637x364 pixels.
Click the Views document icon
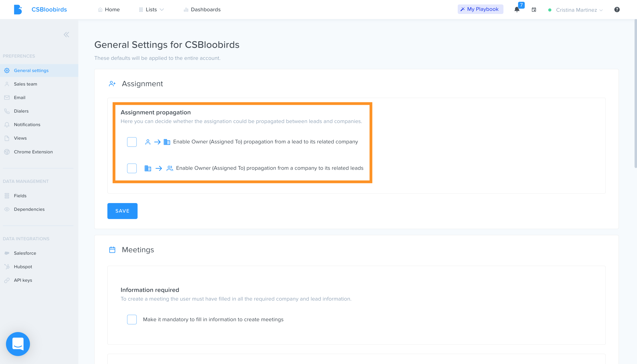pyautogui.click(x=7, y=138)
